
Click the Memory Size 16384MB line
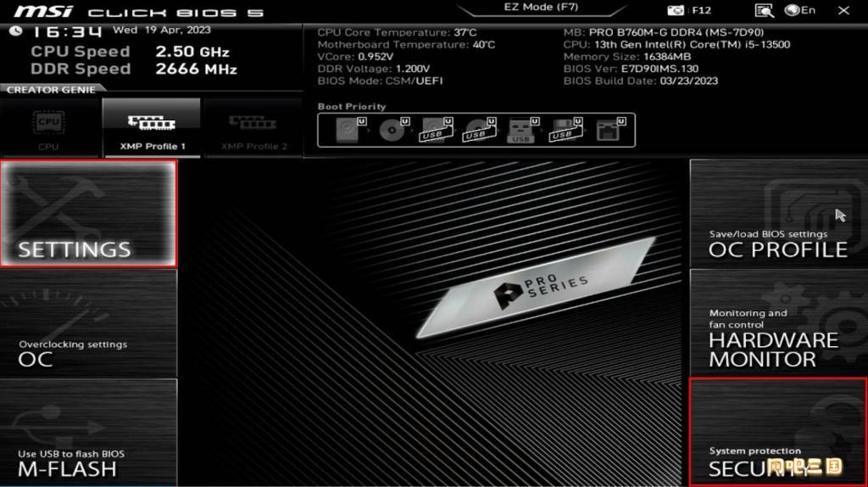pos(627,57)
